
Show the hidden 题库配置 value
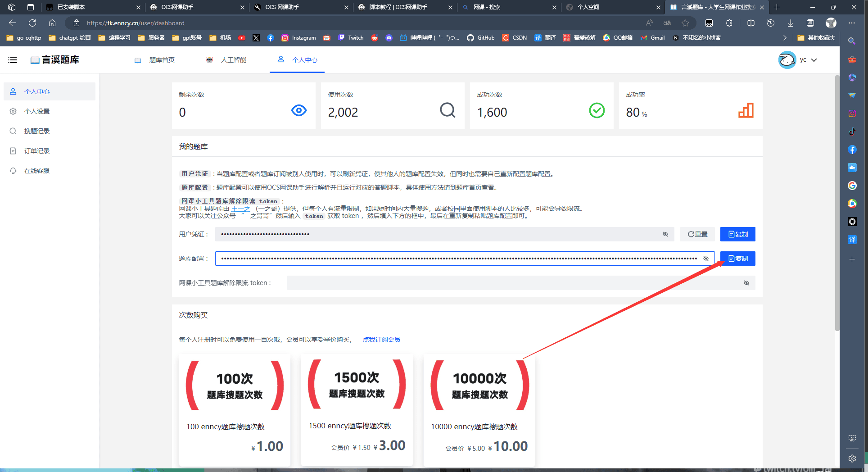pyautogui.click(x=705, y=259)
